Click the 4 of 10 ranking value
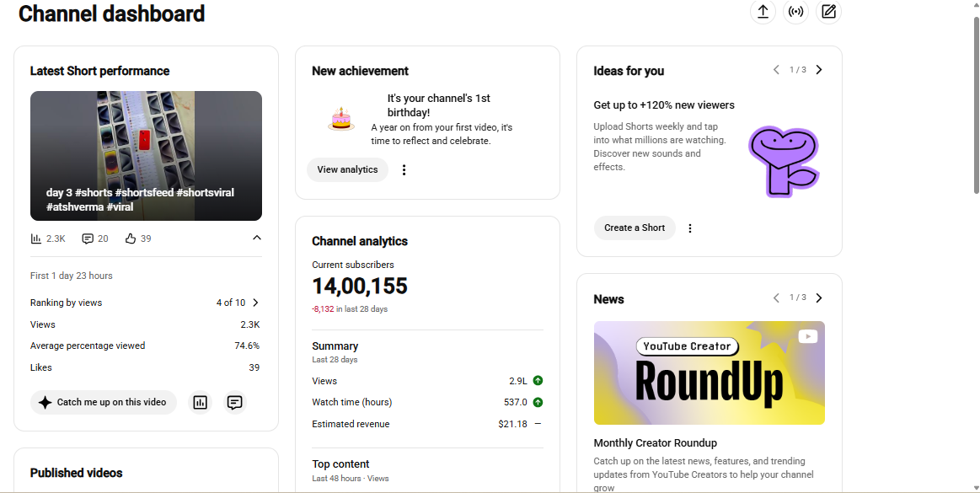The height and width of the screenshot is (493, 980). (231, 303)
